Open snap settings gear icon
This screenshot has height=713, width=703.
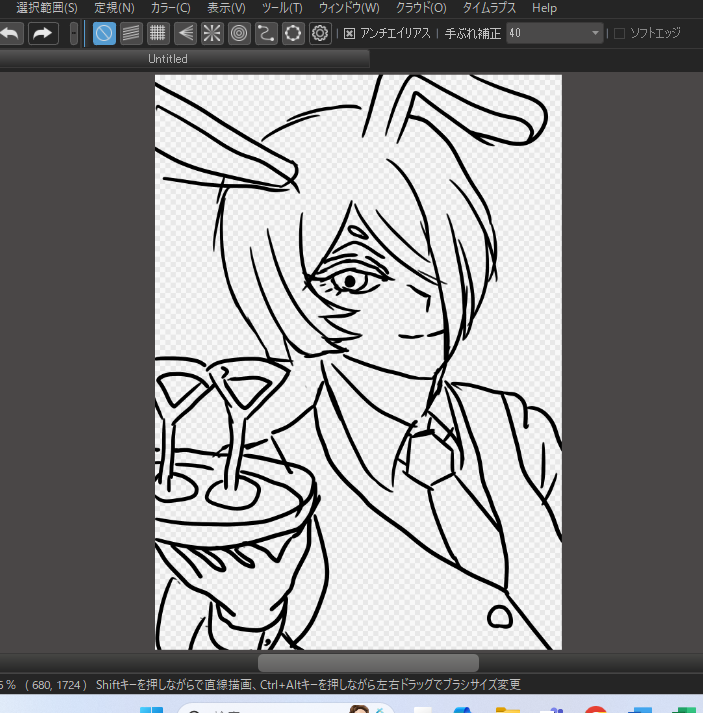[320, 33]
